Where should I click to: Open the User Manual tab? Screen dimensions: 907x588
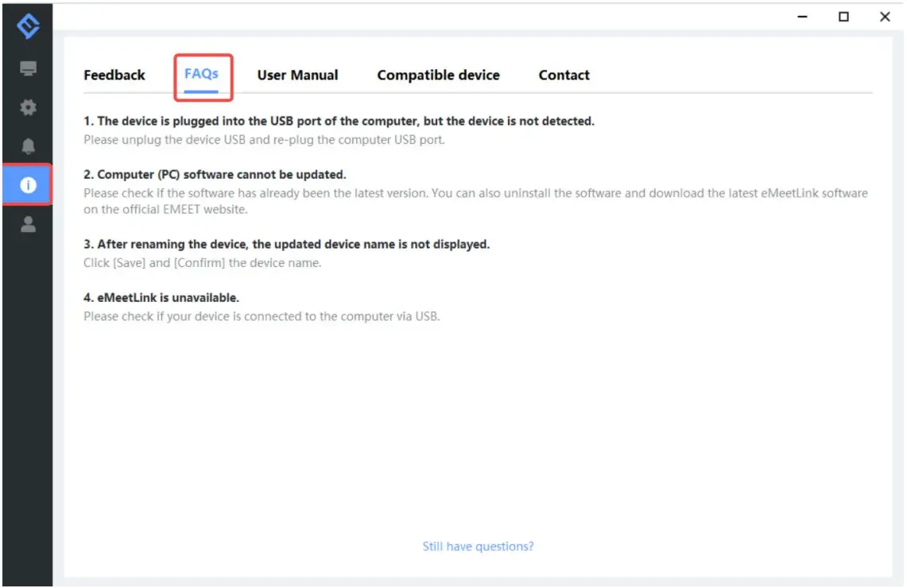pos(297,75)
